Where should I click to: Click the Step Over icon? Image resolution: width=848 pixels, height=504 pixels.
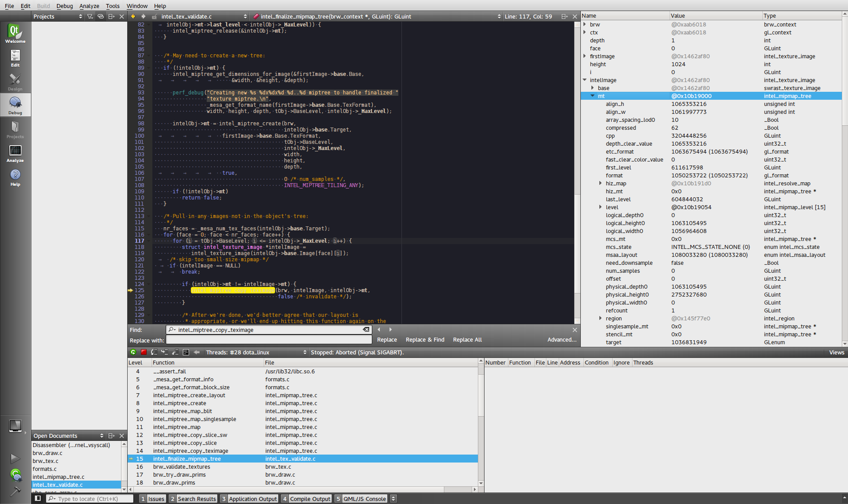point(154,352)
